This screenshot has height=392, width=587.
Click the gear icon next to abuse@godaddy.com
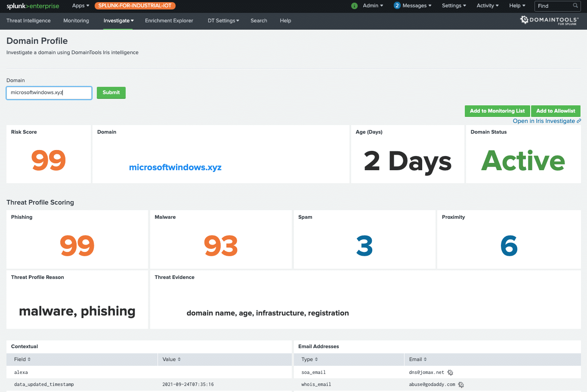tap(461, 385)
